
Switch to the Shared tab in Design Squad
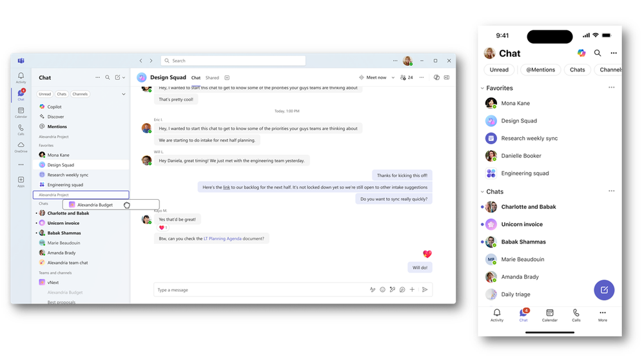pos(212,77)
